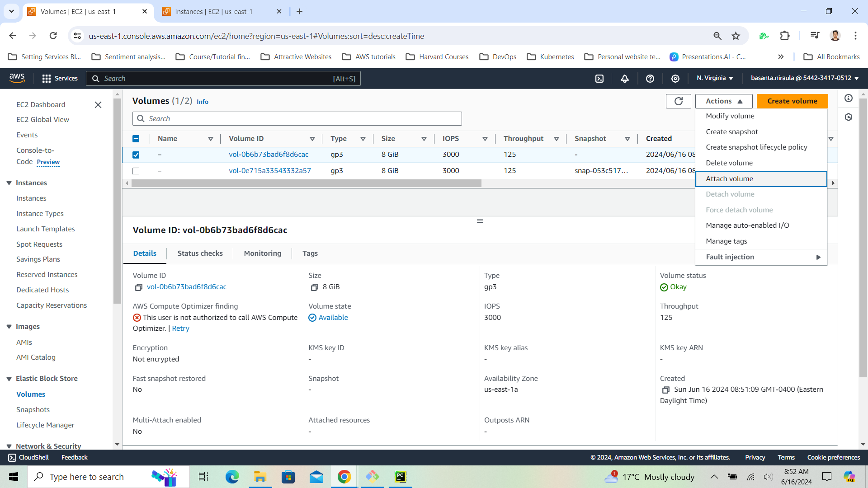The height and width of the screenshot is (488, 868).
Task: Click the volumes Search field
Action: [297, 119]
